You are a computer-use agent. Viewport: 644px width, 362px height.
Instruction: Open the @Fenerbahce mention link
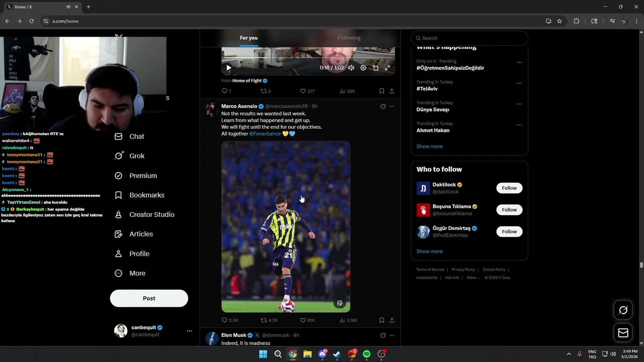pyautogui.click(x=265, y=134)
